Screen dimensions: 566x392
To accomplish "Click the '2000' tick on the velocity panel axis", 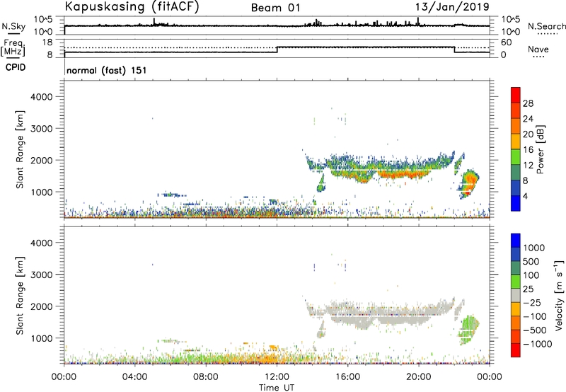I will pyautogui.click(x=42, y=306).
